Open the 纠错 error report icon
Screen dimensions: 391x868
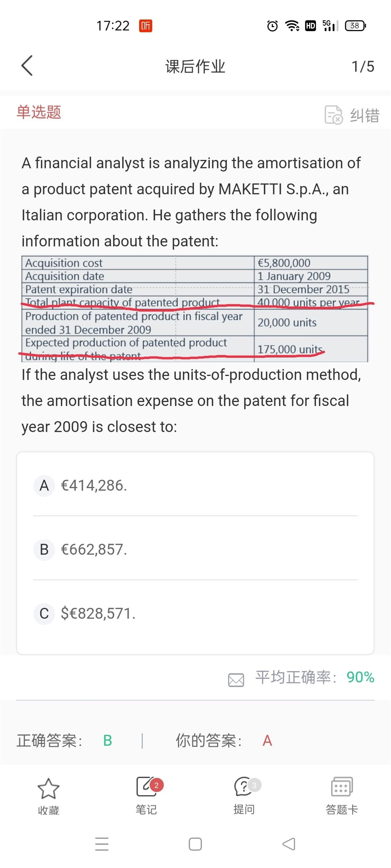pos(333,115)
